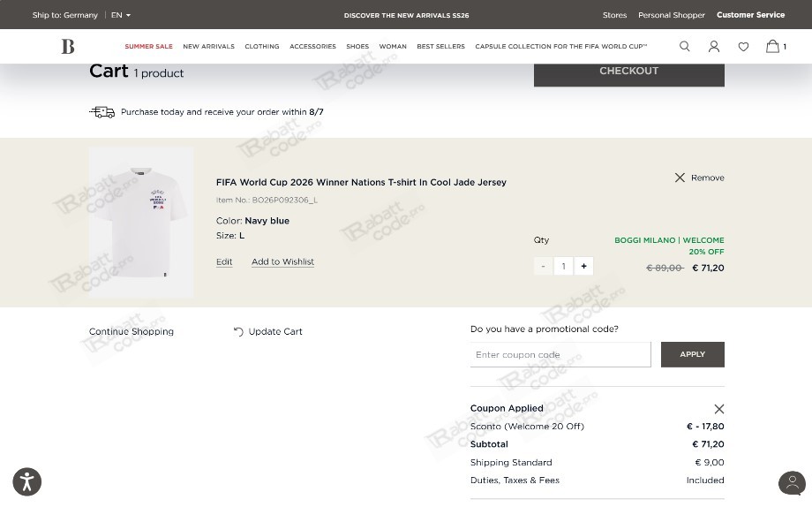This screenshot has height=507, width=812.
Task: Open the search magnifier icon
Action: pos(684,47)
